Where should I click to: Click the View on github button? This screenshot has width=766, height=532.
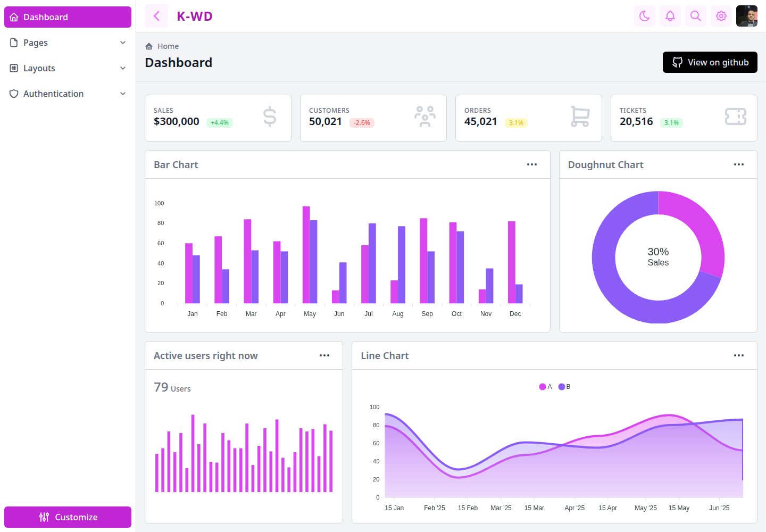[x=710, y=62]
